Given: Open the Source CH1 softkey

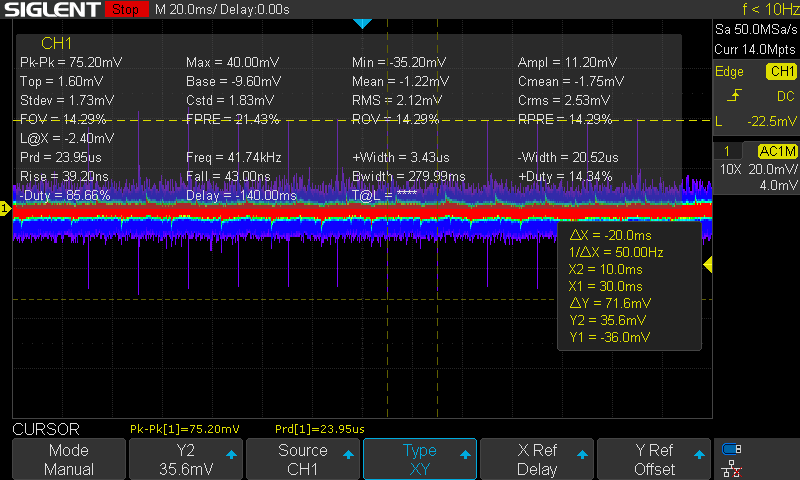Looking at the screenshot, I should [303, 459].
